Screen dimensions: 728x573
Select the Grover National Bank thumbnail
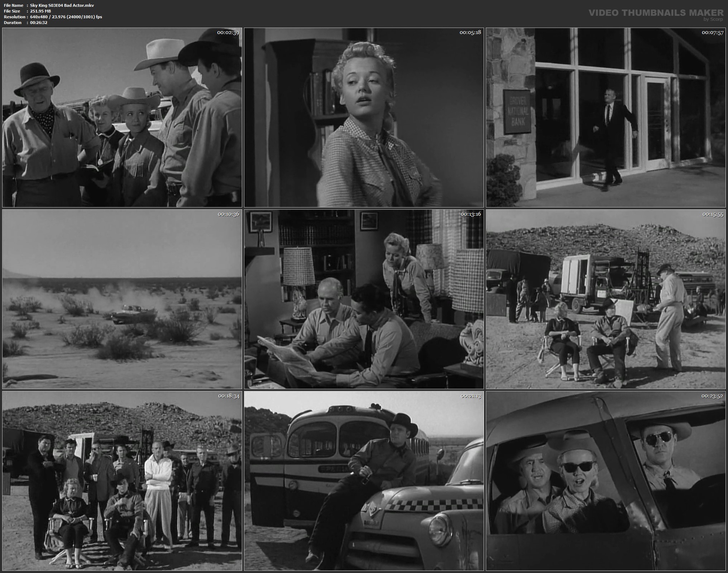pos(606,118)
